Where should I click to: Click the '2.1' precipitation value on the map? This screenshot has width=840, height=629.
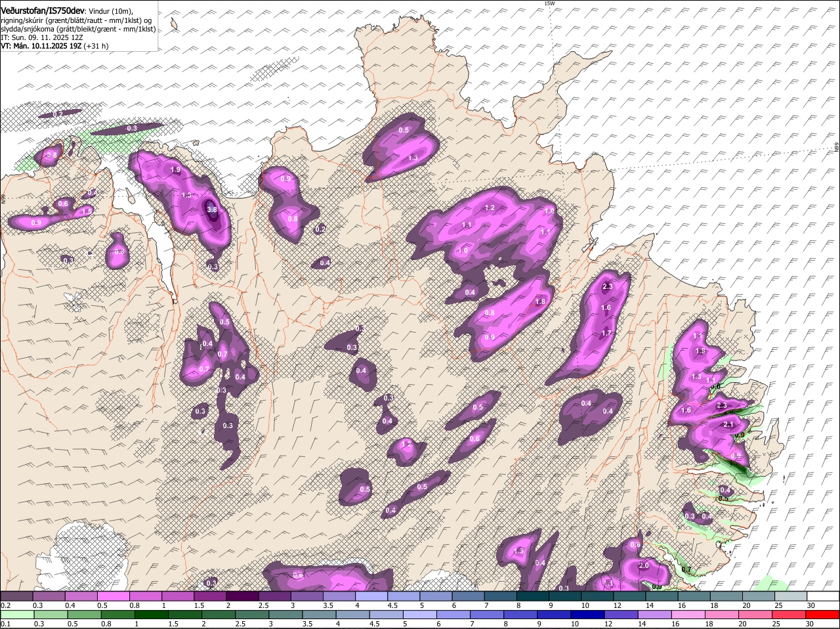point(728,425)
